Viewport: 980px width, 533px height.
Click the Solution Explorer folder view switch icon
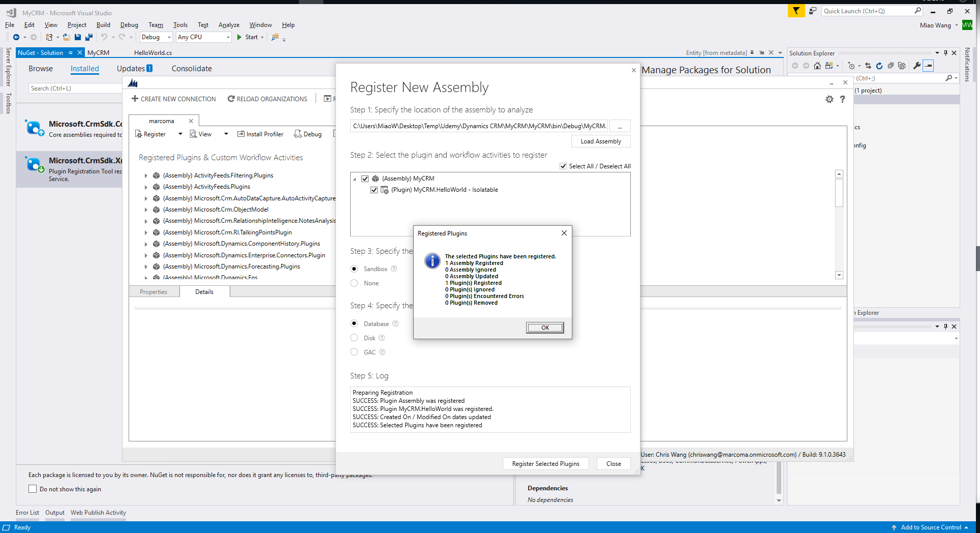[829, 66]
